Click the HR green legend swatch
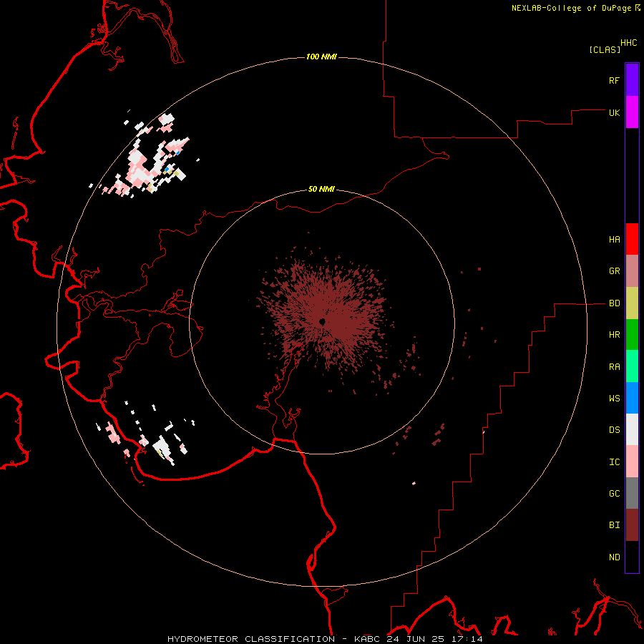This screenshot has height=644, width=644. coord(632,335)
